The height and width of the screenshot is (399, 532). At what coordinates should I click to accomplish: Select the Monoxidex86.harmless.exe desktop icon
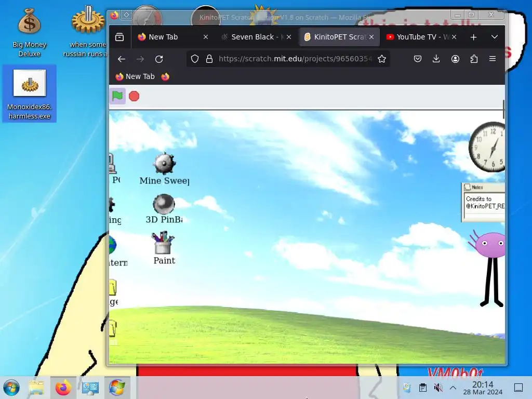click(x=30, y=94)
